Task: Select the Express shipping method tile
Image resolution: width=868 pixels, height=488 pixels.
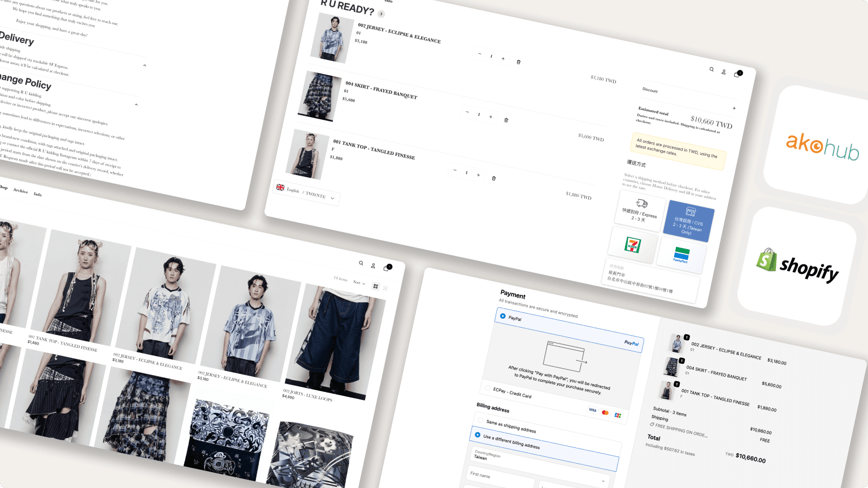Action: tap(640, 211)
